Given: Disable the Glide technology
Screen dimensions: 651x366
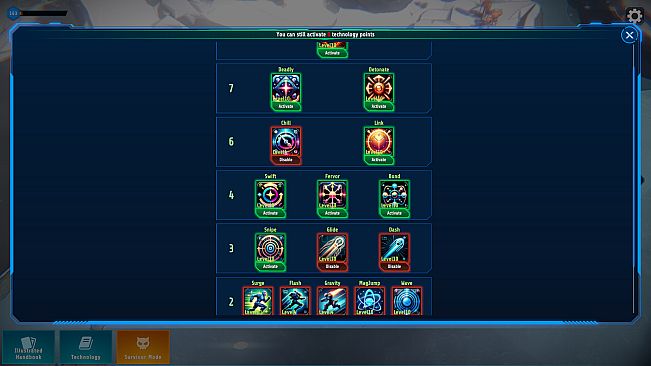Looking at the screenshot, I should 332,266.
